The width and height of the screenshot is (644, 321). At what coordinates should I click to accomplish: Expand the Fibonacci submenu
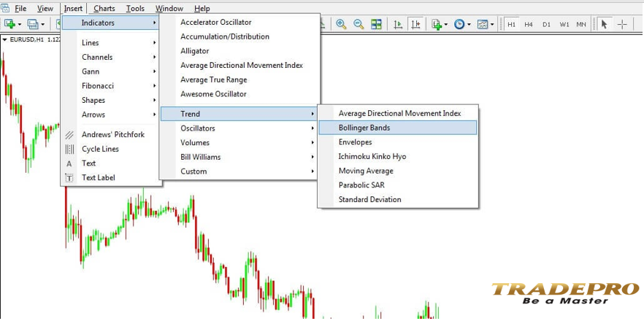coord(110,86)
